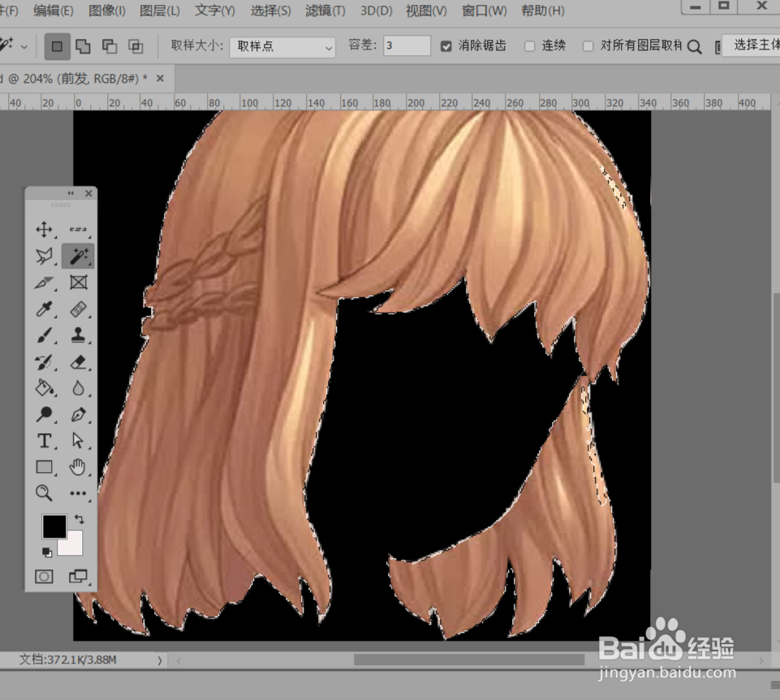Select the Healing Brush bandage tool
Viewport: 780px width, 700px height.
(78, 309)
